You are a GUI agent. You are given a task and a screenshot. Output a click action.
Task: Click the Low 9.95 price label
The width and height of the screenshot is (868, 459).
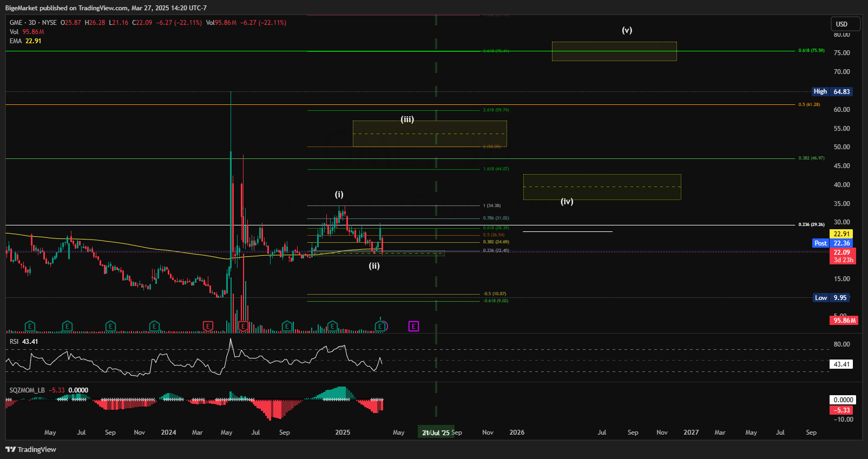[x=832, y=298]
